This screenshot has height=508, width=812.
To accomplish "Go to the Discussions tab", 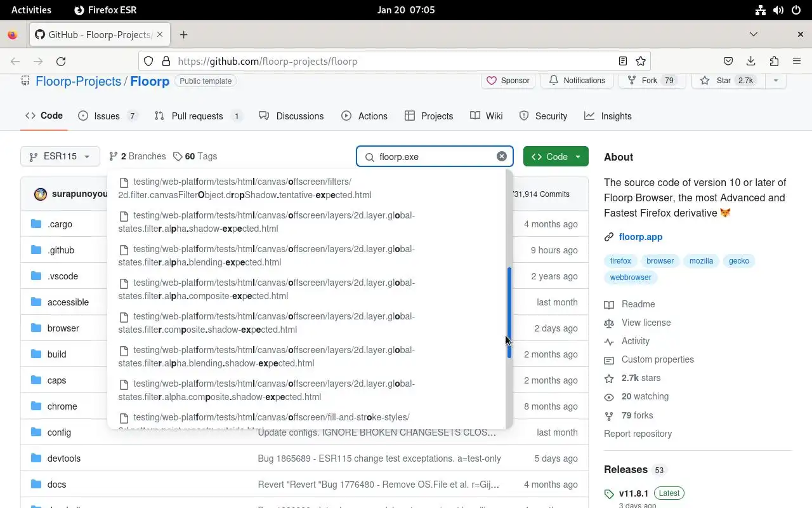I will [x=291, y=116].
